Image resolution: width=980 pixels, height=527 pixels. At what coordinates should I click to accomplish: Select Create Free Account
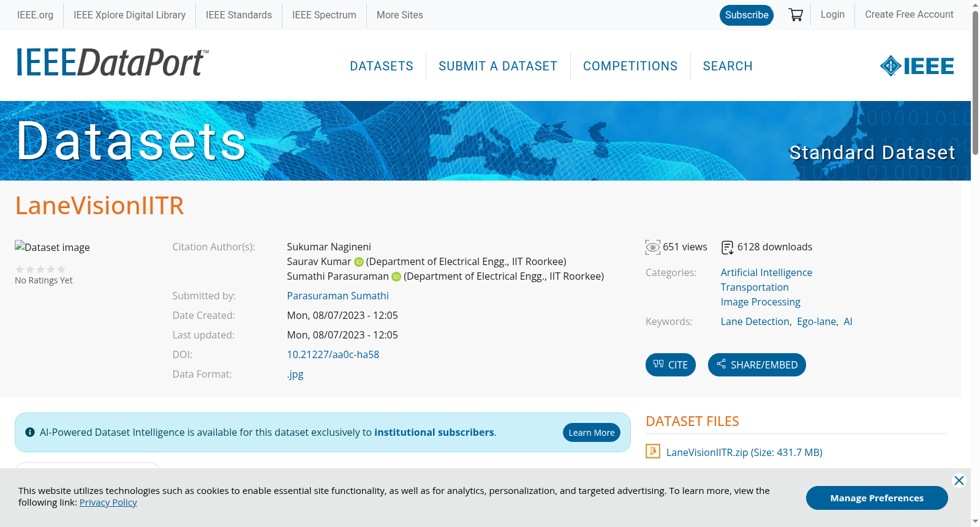[909, 14]
